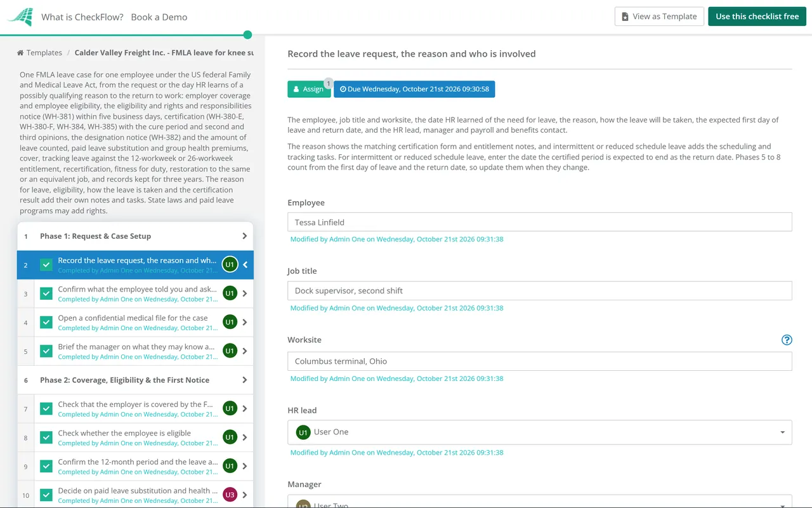Viewport: 812px width, 508px height.
Task: Click U1 avatar on Record the leave request
Action: (230, 265)
